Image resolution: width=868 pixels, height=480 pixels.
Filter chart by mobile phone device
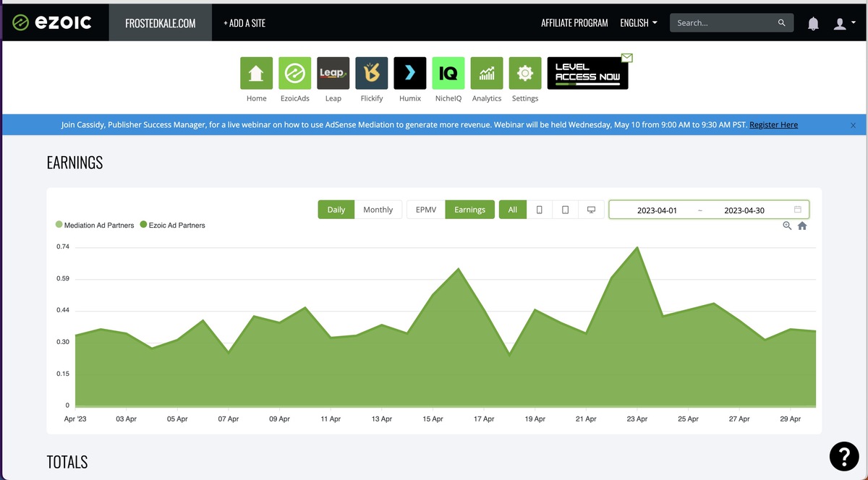pyautogui.click(x=540, y=210)
